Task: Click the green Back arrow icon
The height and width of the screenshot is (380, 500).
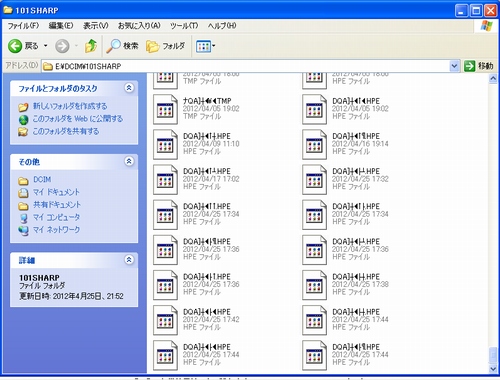Action: coord(15,46)
